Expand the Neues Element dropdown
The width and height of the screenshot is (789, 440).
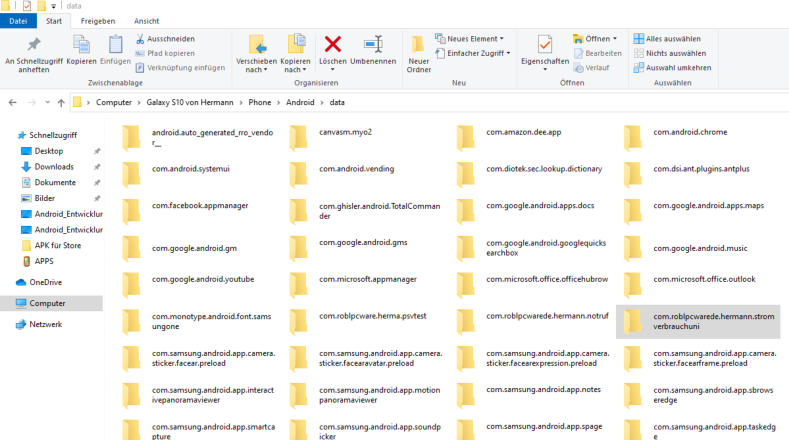[472, 39]
